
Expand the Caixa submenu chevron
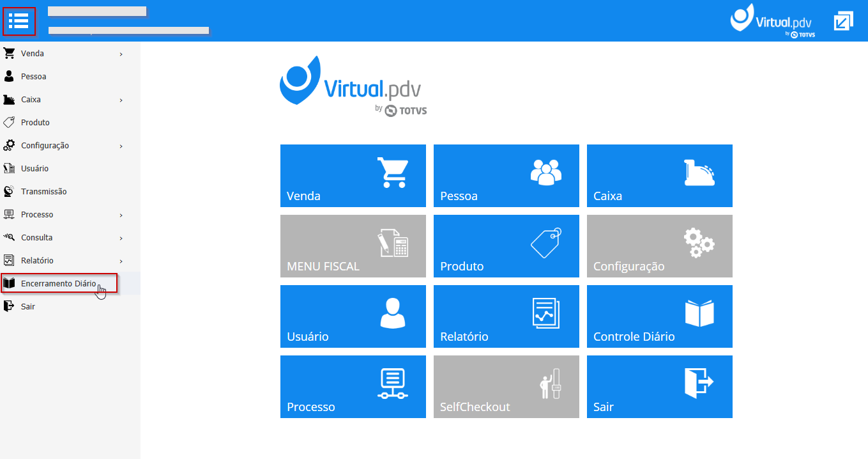tap(121, 100)
